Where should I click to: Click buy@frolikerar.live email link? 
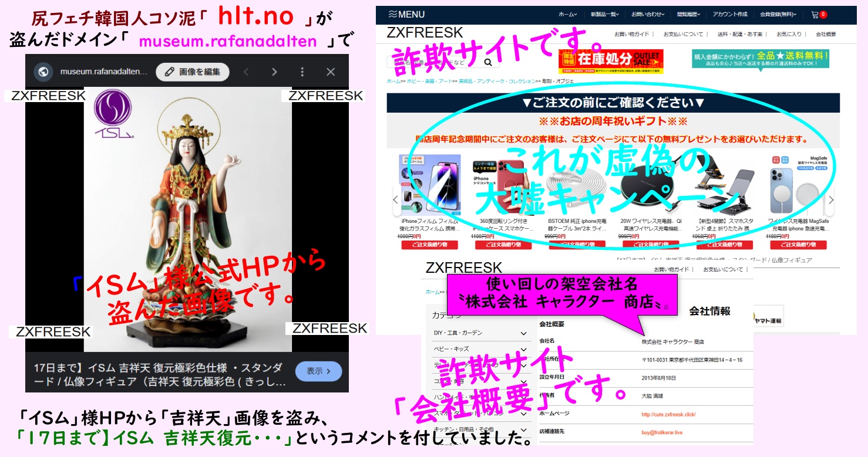pyautogui.click(x=662, y=432)
